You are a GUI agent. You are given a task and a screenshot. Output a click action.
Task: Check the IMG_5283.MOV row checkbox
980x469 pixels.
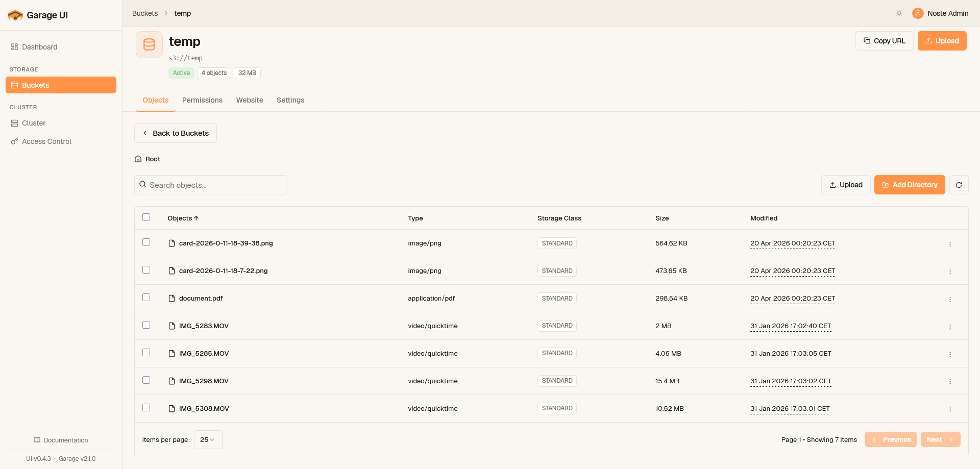[146, 325]
